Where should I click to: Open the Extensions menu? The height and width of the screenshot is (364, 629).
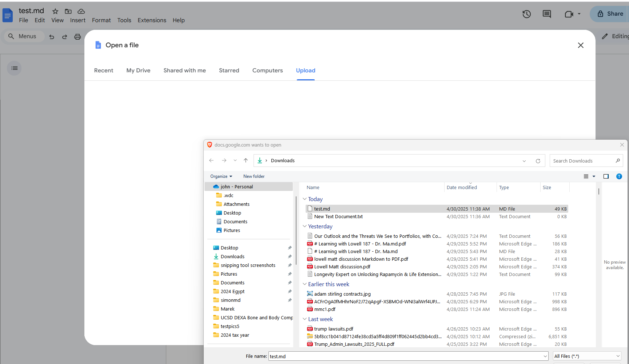[x=152, y=20]
